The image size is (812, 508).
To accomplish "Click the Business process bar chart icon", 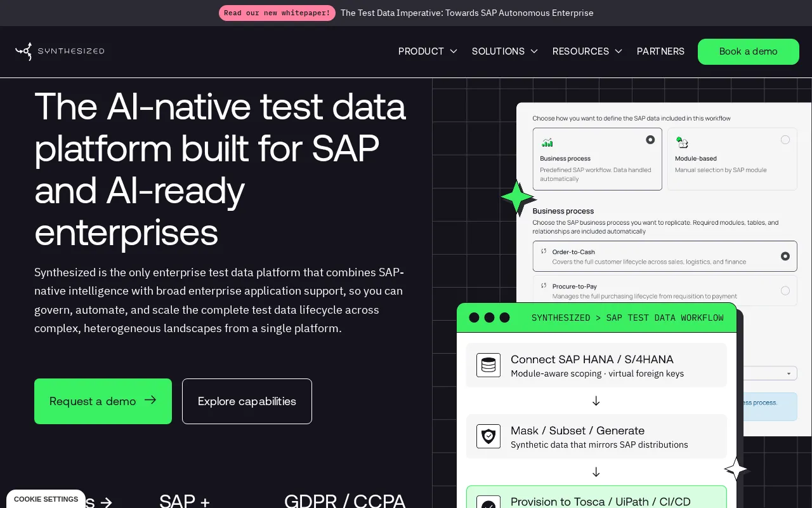I will pos(547,142).
